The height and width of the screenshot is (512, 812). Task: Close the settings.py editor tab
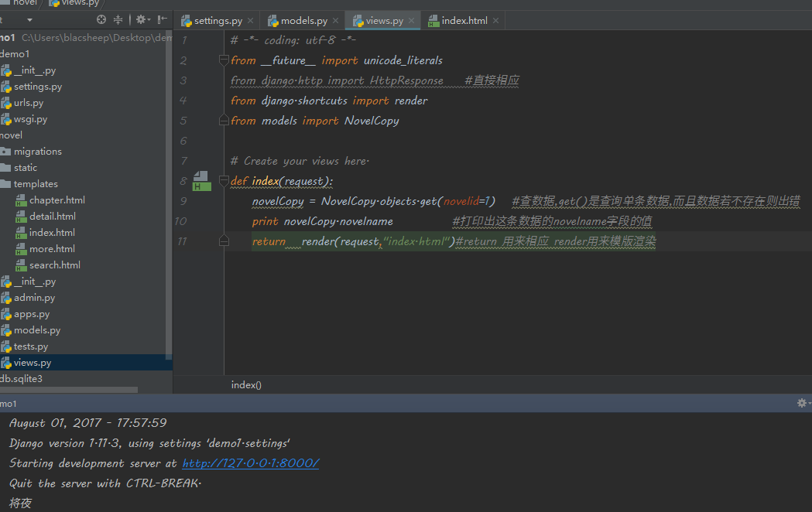point(250,21)
